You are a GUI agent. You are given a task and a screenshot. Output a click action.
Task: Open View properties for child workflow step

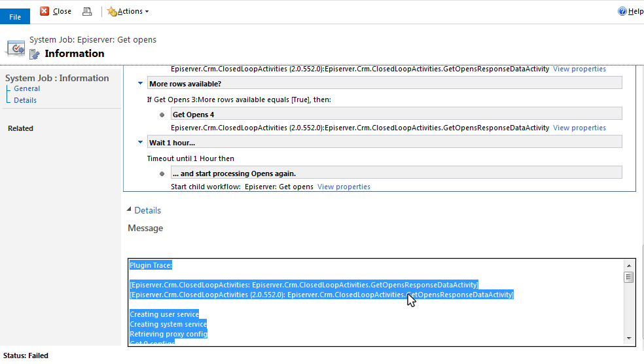click(344, 187)
